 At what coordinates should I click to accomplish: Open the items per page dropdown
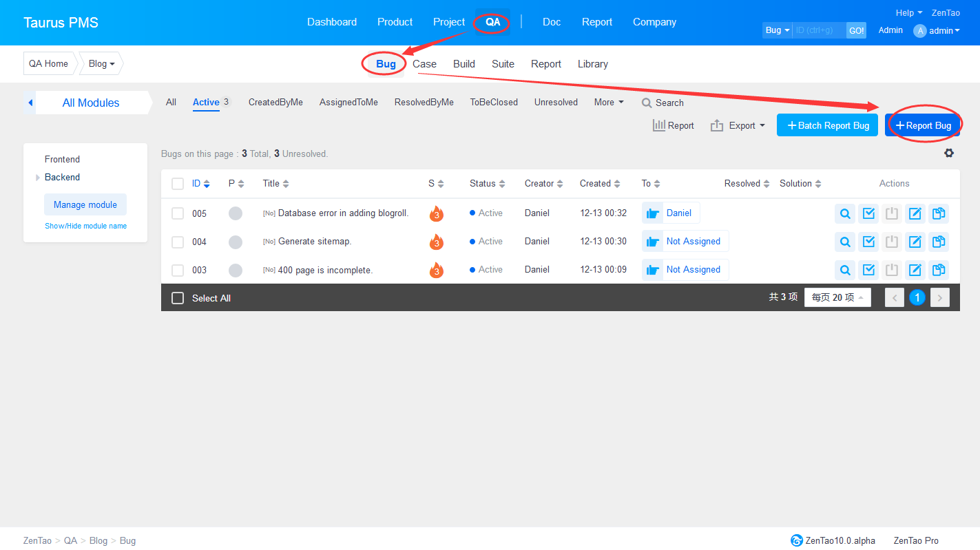[837, 297]
